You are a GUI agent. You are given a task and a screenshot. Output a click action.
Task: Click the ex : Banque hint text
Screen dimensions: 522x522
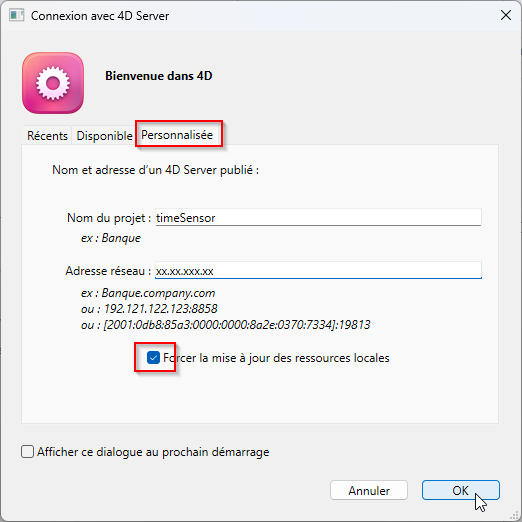click(x=111, y=238)
